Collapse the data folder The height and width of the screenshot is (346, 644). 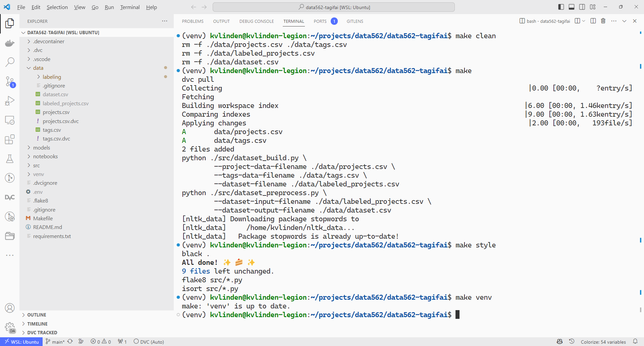(x=38, y=68)
